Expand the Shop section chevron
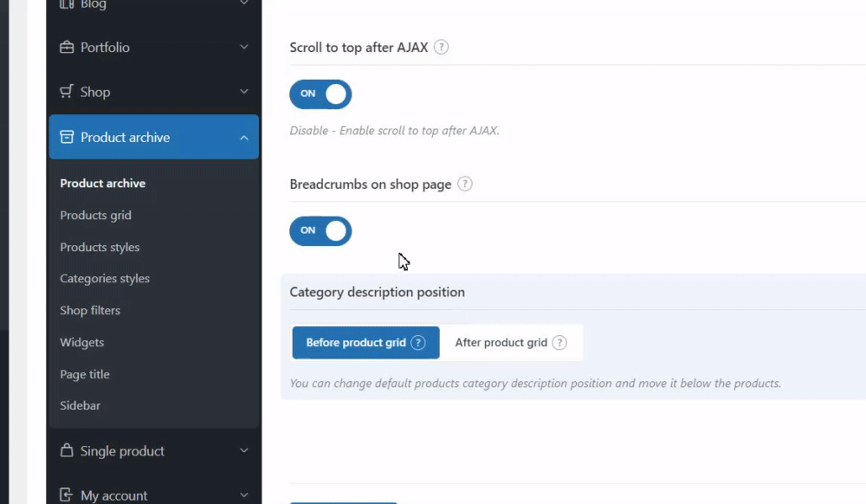Screen dimensions: 866x504 244,92
